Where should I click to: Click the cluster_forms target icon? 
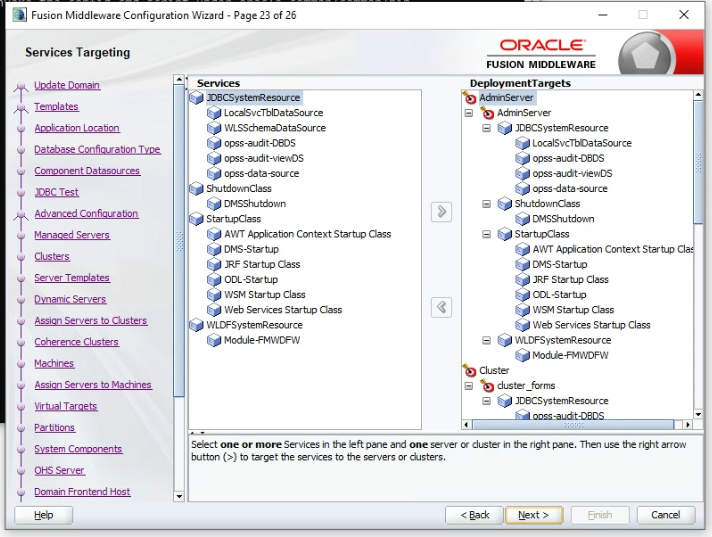point(487,385)
